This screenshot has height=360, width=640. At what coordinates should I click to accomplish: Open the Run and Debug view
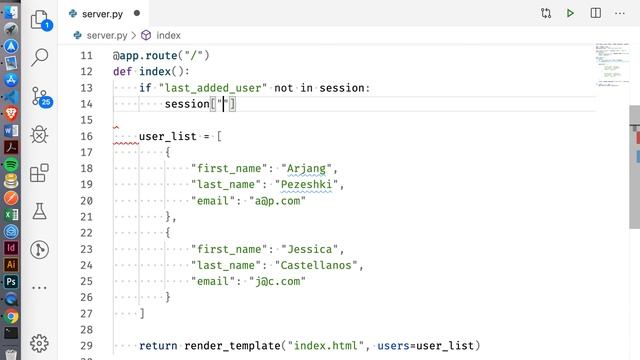click(39, 134)
